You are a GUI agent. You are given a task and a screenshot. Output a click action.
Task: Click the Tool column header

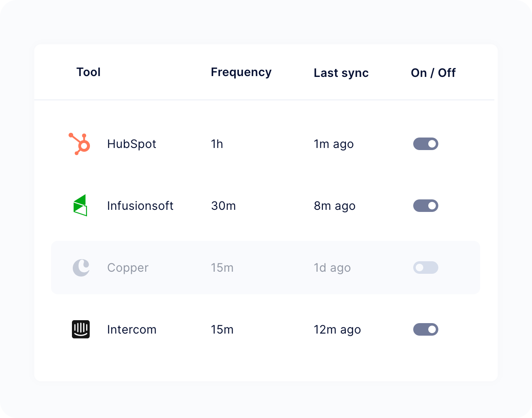89,72
